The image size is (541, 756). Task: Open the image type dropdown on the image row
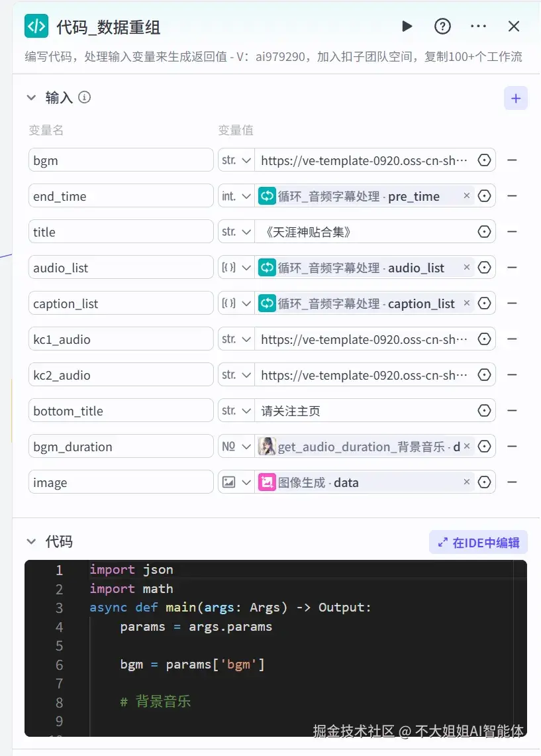[236, 482]
